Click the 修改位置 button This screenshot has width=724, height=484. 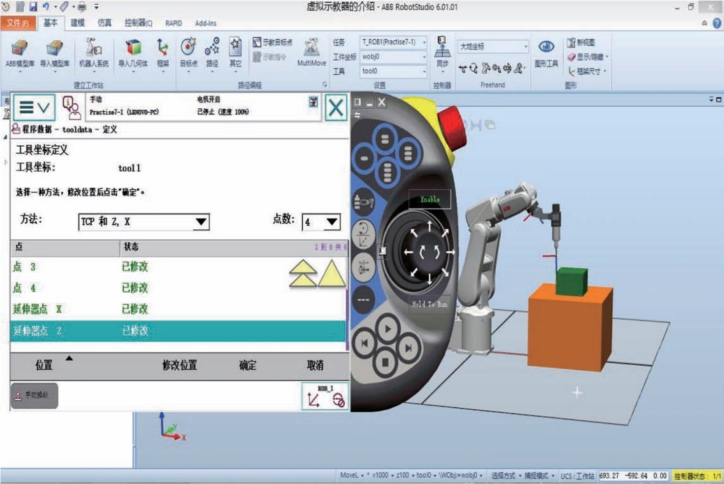point(179,365)
